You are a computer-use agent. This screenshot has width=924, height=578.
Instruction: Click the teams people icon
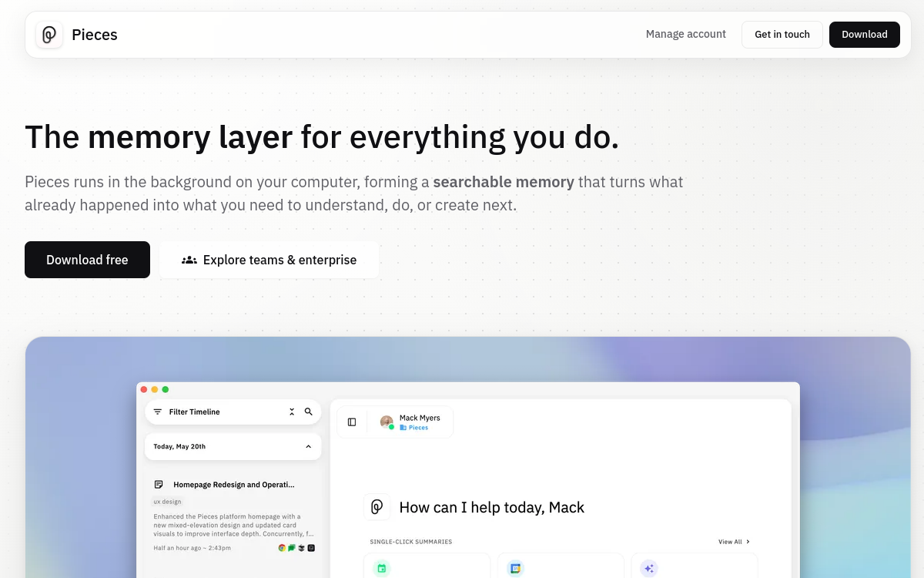(189, 260)
